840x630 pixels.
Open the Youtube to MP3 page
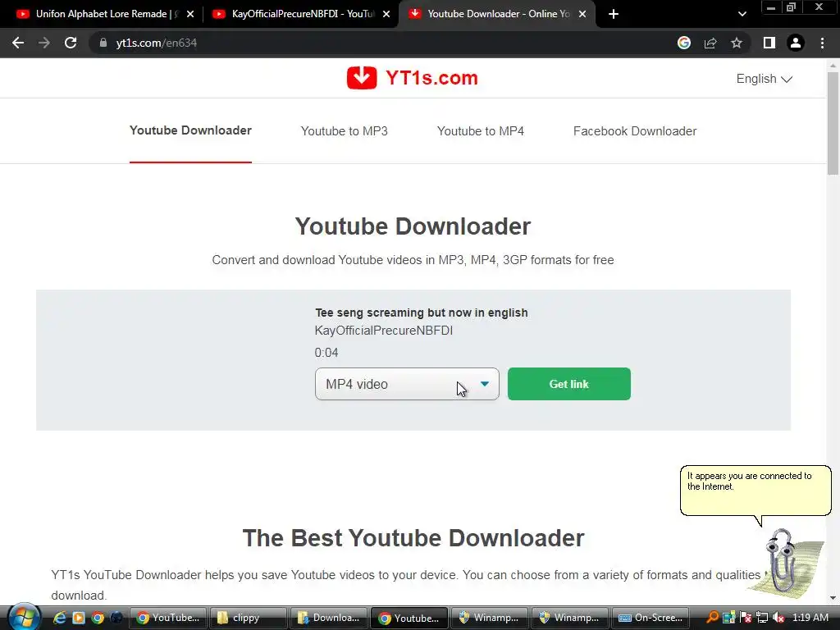pos(344,130)
